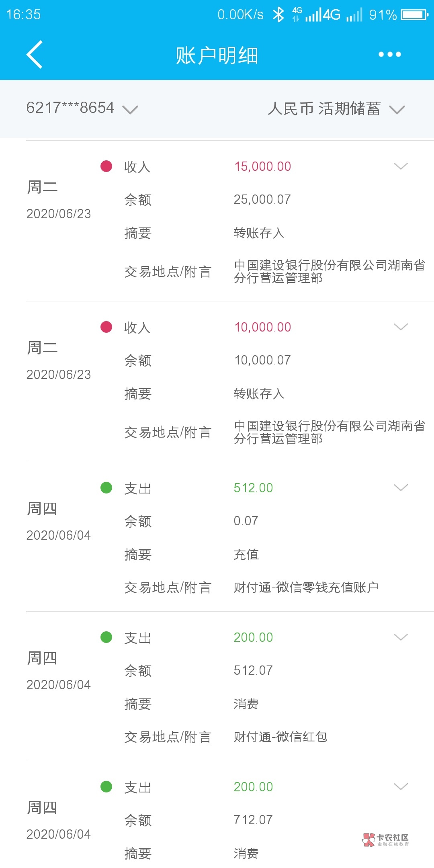434x868 pixels.
Task: Tap the 卡农社区 watermark logo
Action: pos(386,839)
